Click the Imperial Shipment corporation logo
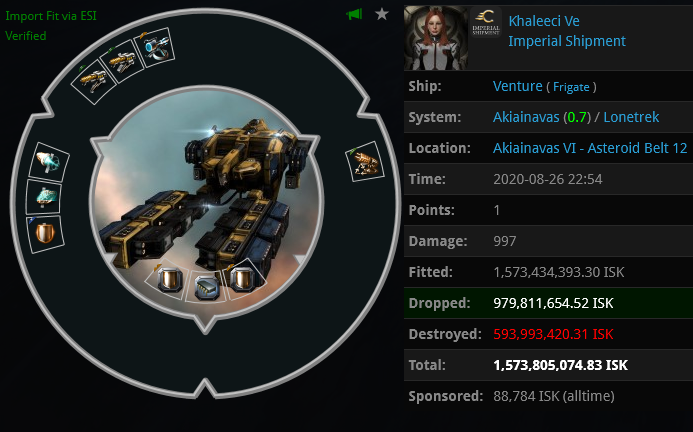The image size is (693, 432). (x=486, y=23)
